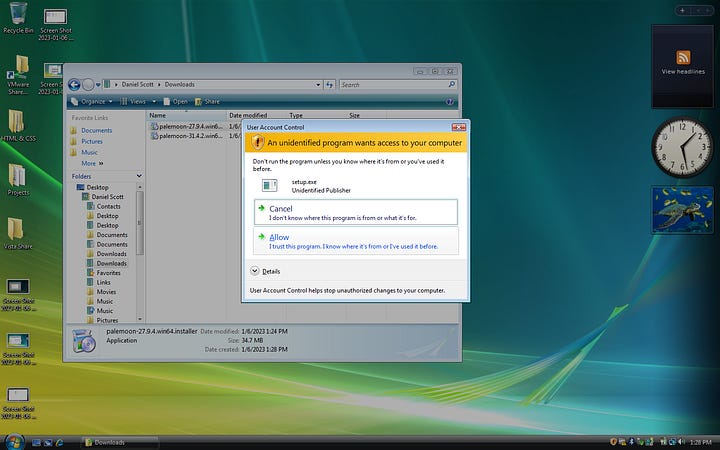Sort by the Date modified column header
The width and height of the screenshot is (720, 450).
[x=256, y=115]
